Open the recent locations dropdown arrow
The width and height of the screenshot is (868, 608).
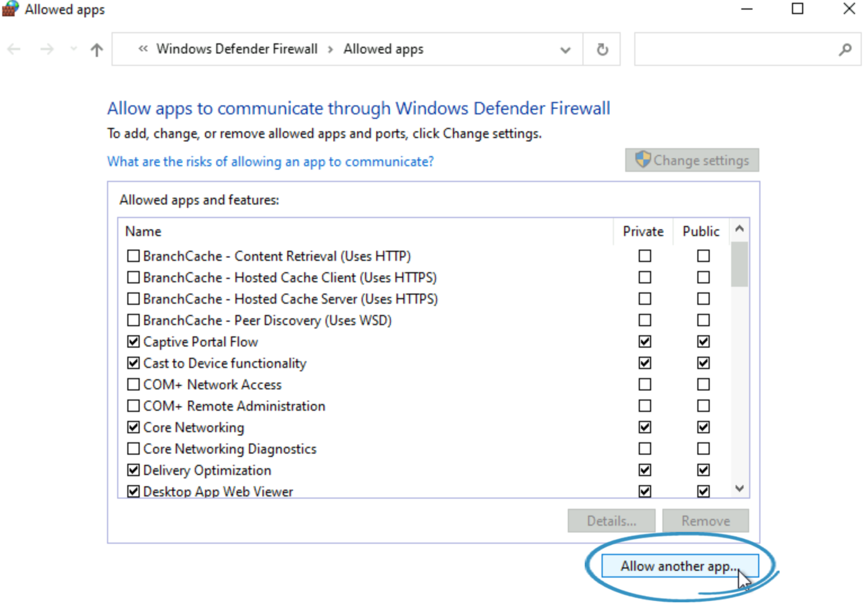[74, 49]
